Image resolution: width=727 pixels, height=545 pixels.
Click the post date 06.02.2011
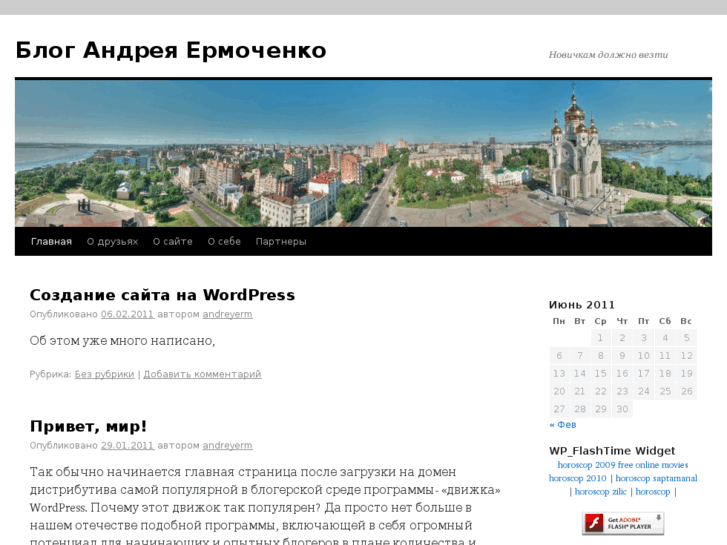click(128, 314)
